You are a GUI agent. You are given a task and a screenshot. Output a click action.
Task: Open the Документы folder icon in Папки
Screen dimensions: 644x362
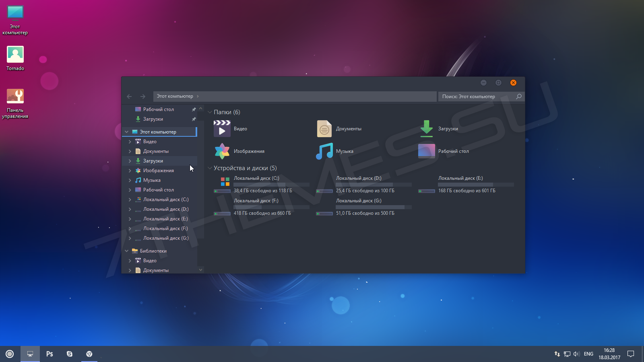(x=324, y=129)
